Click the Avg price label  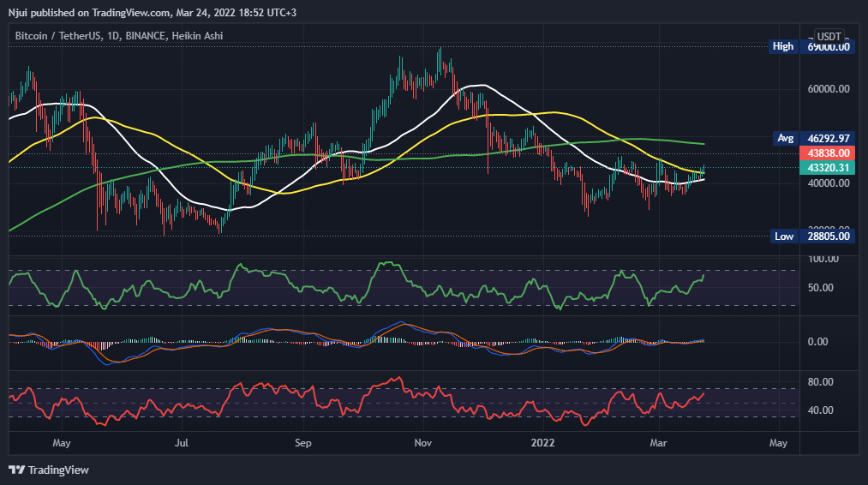pyautogui.click(x=785, y=139)
